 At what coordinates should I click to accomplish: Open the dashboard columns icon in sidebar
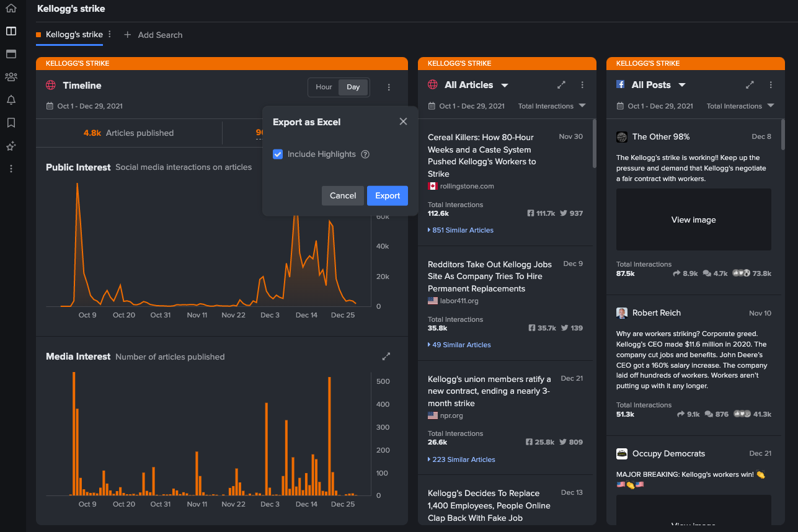(x=11, y=31)
